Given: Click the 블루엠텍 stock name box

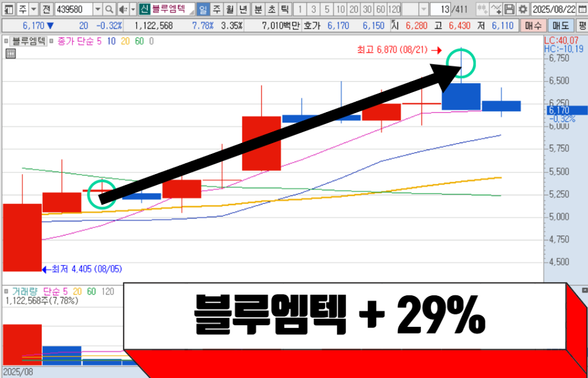Looking at the screenshot, I should [x=172, y=9].
